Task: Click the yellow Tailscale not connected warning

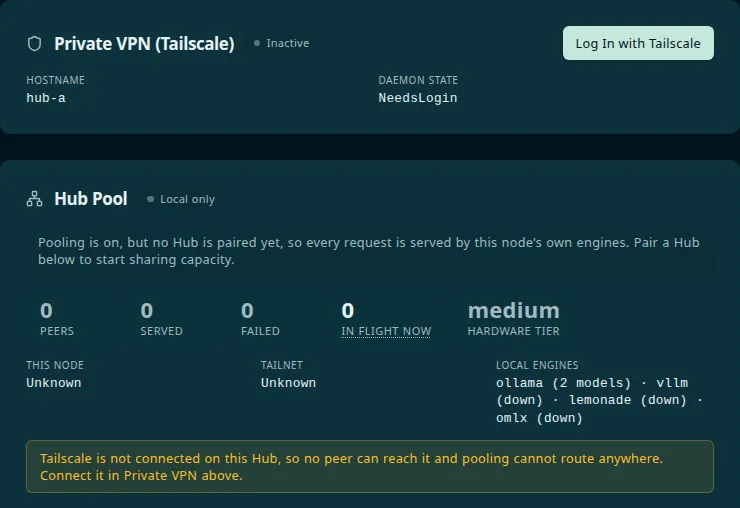Action: pos(370,466)
